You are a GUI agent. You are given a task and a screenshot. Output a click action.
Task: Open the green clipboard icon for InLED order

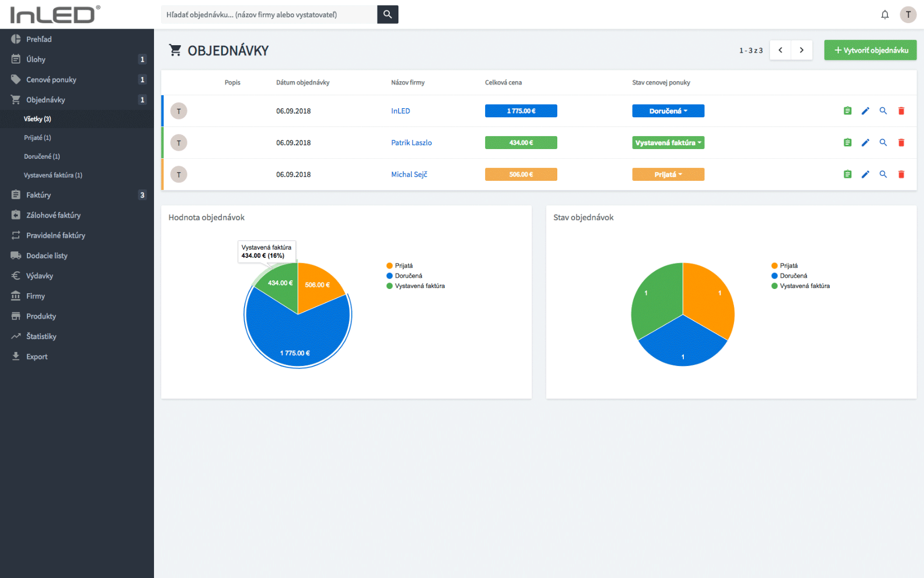pos(848,111)
